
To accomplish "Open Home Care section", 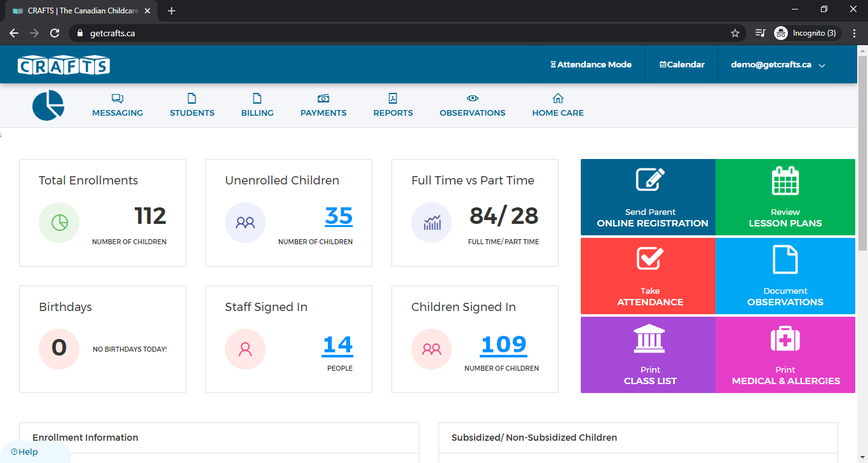I will (557, 105).
